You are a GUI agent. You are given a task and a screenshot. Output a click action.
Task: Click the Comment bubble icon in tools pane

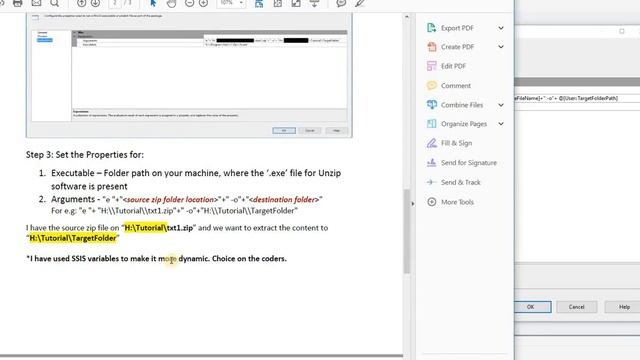pos(431,85)
